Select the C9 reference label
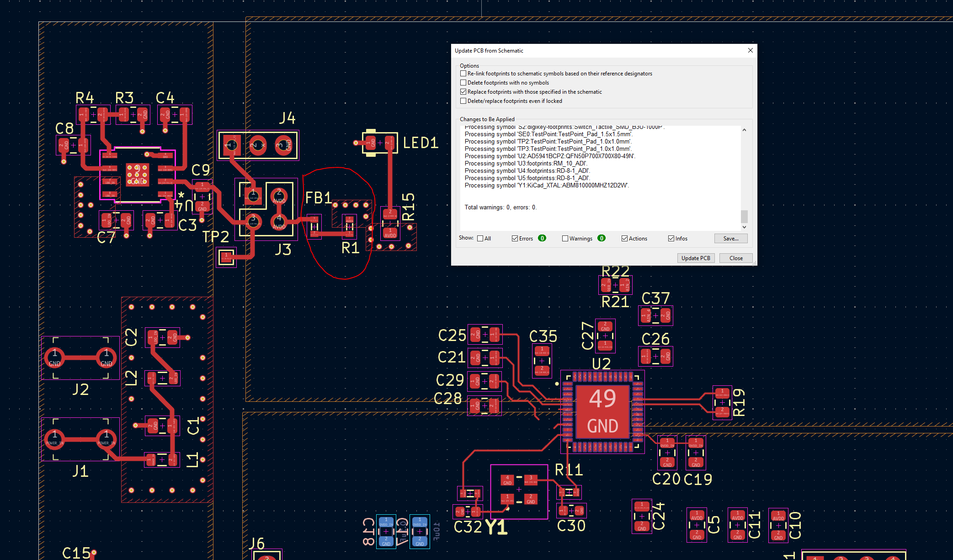This screenshot has width=953, height=560. (x=201, y=170)
